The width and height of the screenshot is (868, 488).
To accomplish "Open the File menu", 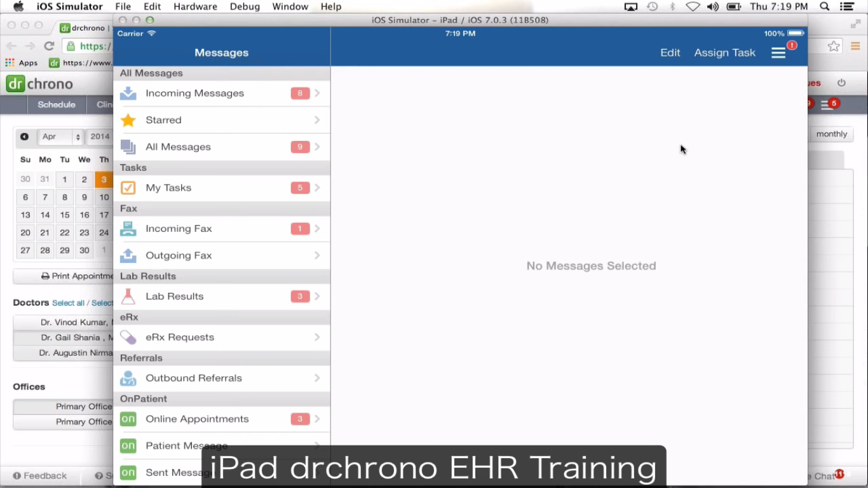I will 123,6.
